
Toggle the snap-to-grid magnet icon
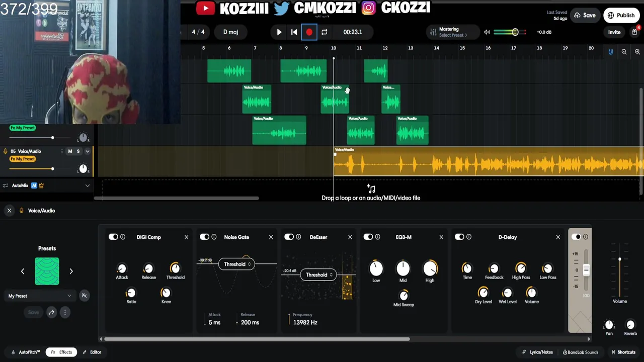(611, 52)
